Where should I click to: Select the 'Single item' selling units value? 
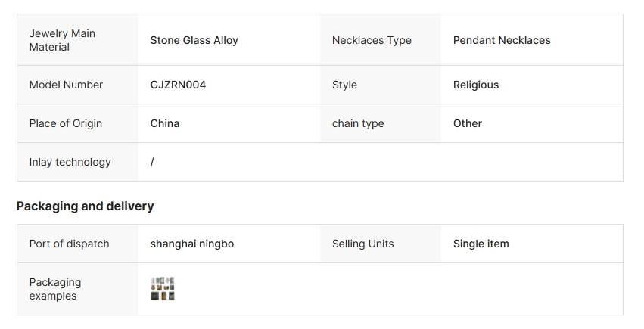coord(481,244)
